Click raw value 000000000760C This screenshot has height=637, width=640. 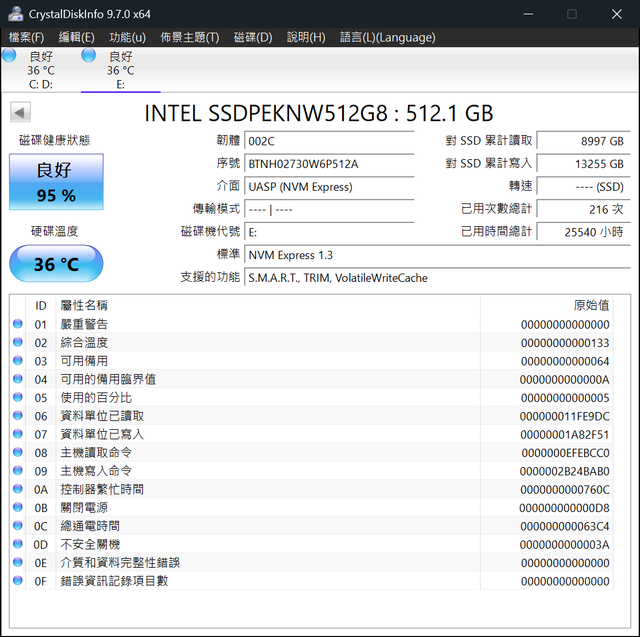click(x=565, y=490)
